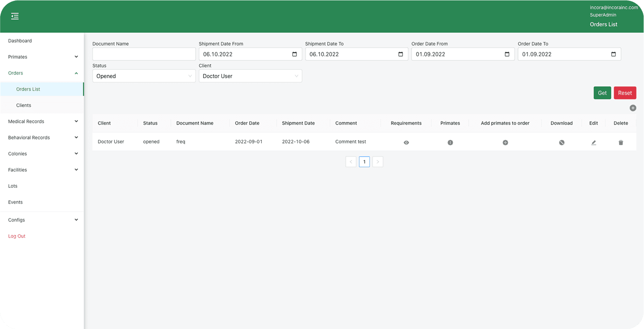644x329 pixels.
Task: Go to next page arrow
Action: tap(378, 162)
